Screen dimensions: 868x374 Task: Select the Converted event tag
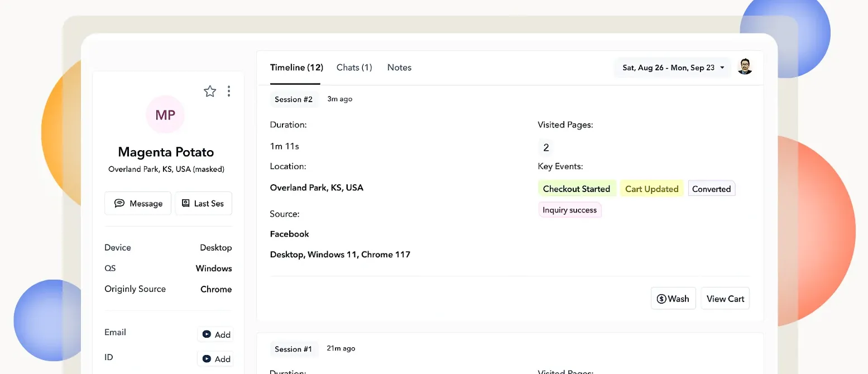[x=711, y=189]
